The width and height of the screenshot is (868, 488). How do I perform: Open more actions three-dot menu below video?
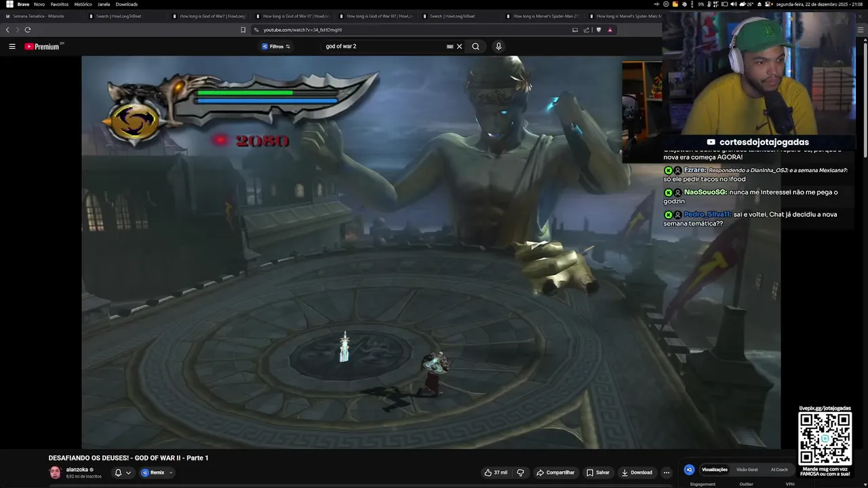667,472
